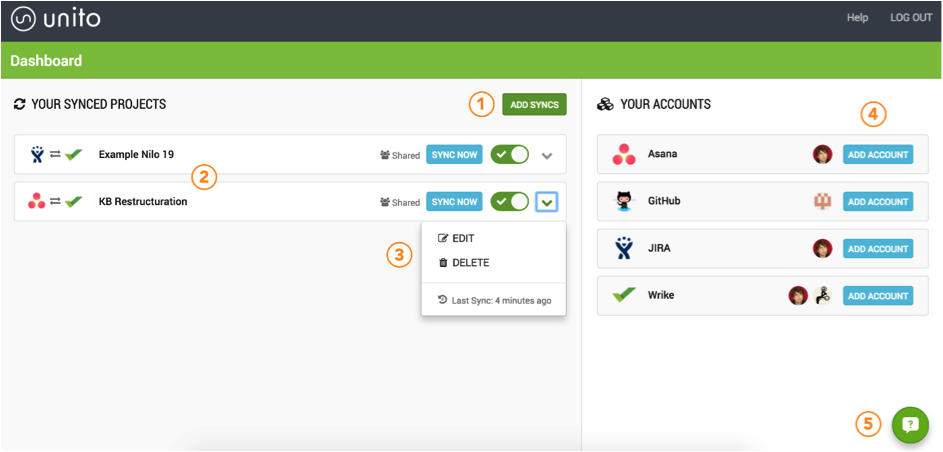Add an account for Wrike
The width and height of the screenshot is (943, 452).
878,295
